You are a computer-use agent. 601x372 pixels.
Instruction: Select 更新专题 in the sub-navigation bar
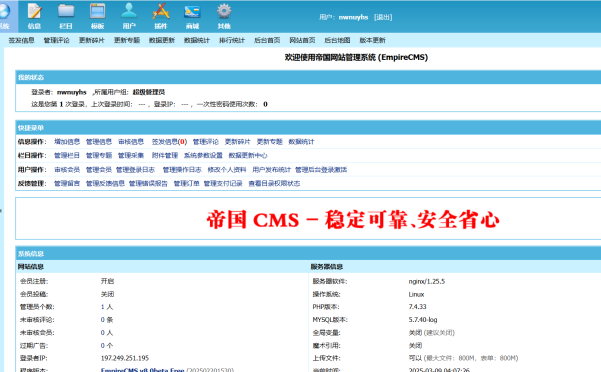point(127,40)
